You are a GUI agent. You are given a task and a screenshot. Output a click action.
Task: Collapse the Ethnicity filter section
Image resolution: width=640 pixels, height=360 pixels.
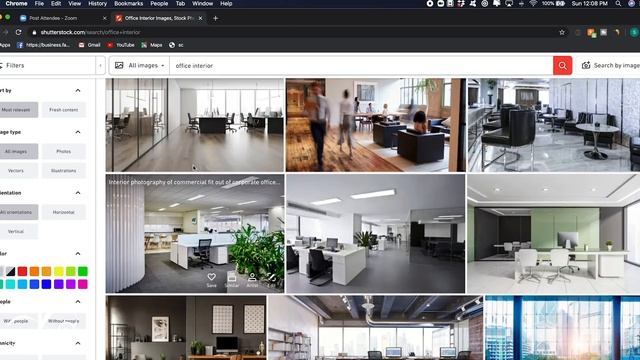coord(78,343)
